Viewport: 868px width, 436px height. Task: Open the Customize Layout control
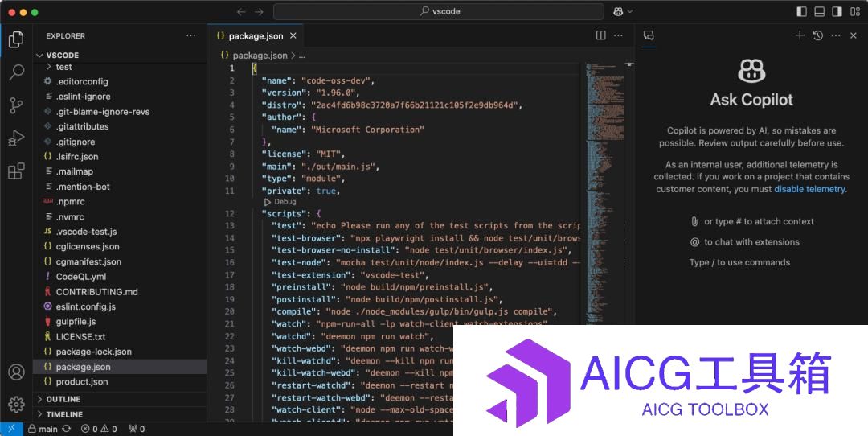point(854,11)
